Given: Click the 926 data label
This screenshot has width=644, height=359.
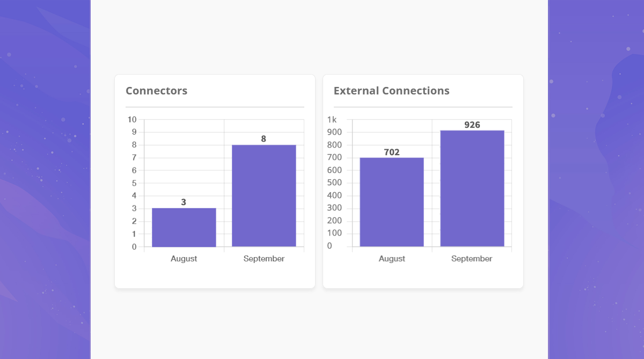Looking at the screenshot, I should point(472,125).
